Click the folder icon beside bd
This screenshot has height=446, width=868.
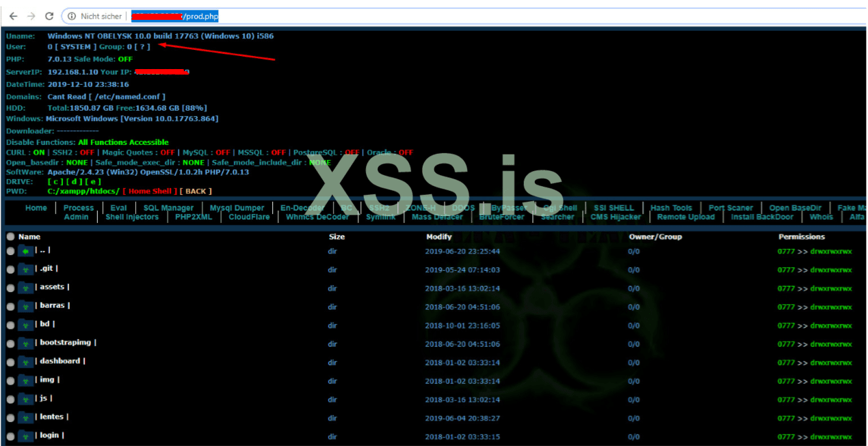(x=26, y=325)
